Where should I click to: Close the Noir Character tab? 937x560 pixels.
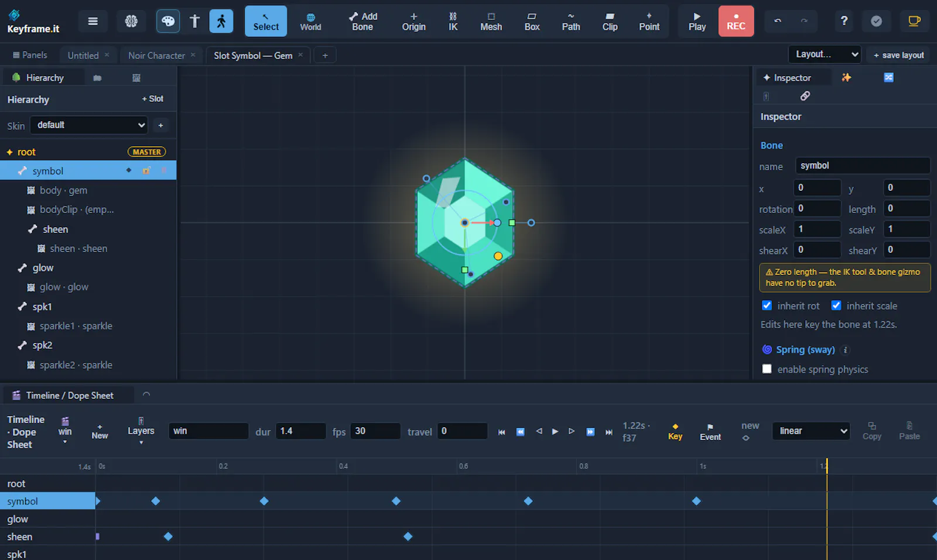(x=193, y=55)
